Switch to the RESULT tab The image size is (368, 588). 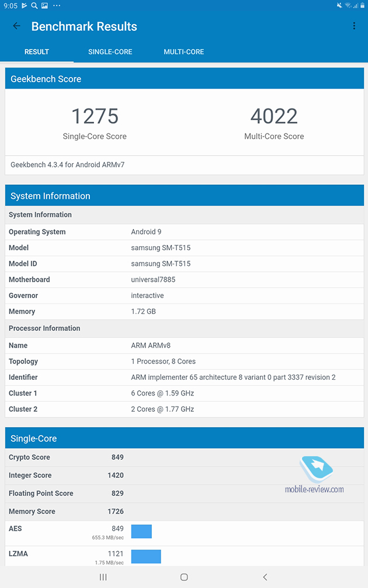(37, 52)
